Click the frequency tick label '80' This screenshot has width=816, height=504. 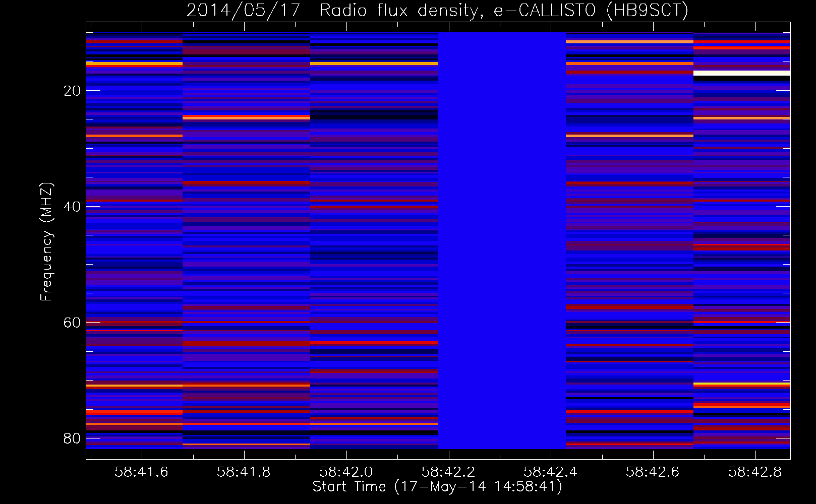pos(72,438)
